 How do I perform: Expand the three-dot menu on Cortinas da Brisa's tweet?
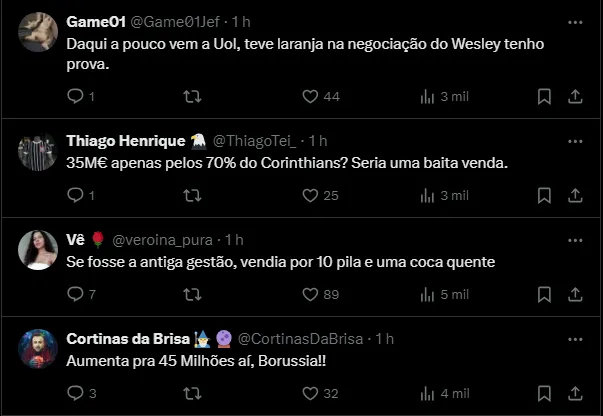575,339
